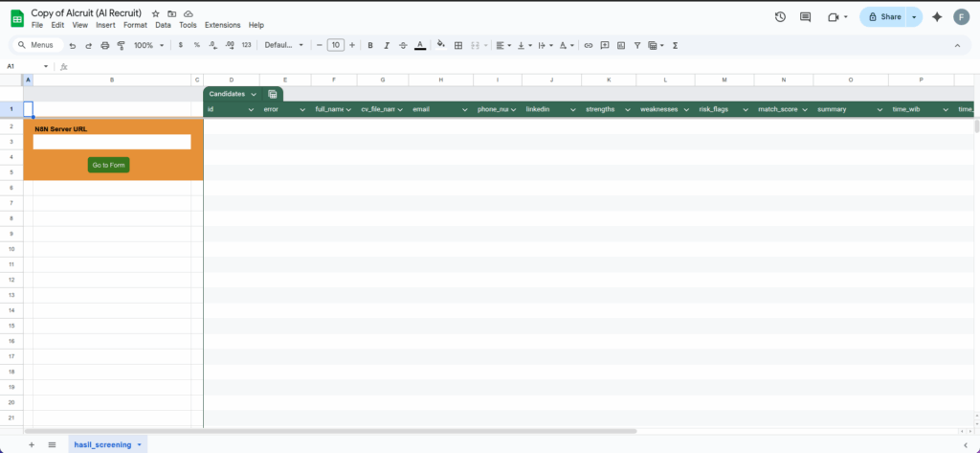980x453 pixels.
Task: Open the fill color picker
Action: [x=440, y=45]
